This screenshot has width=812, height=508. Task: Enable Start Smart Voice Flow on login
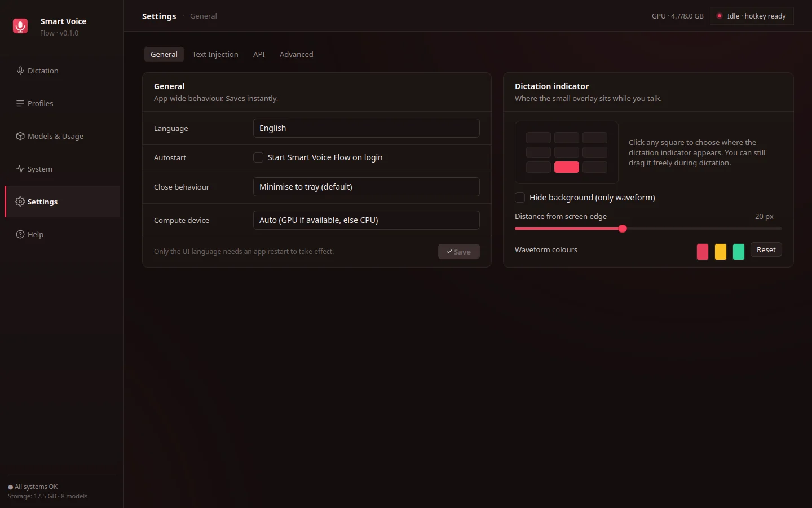258,157
